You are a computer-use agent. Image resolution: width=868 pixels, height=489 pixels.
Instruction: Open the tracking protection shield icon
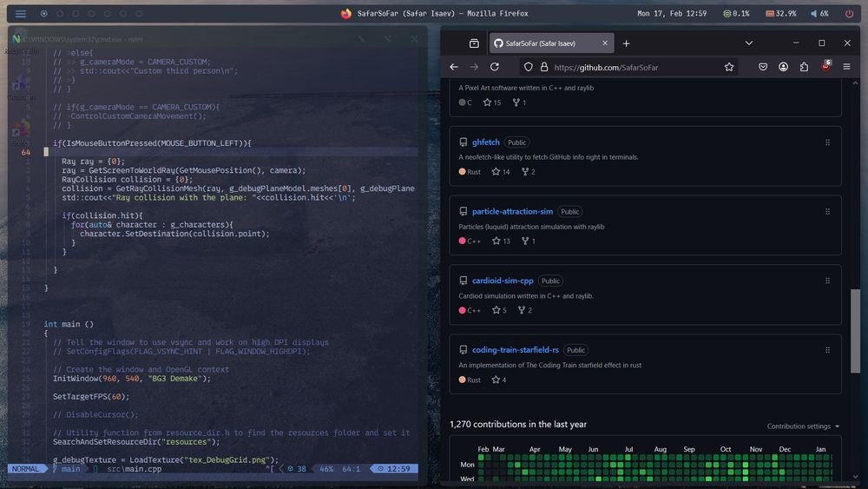(x=528, y=67)
